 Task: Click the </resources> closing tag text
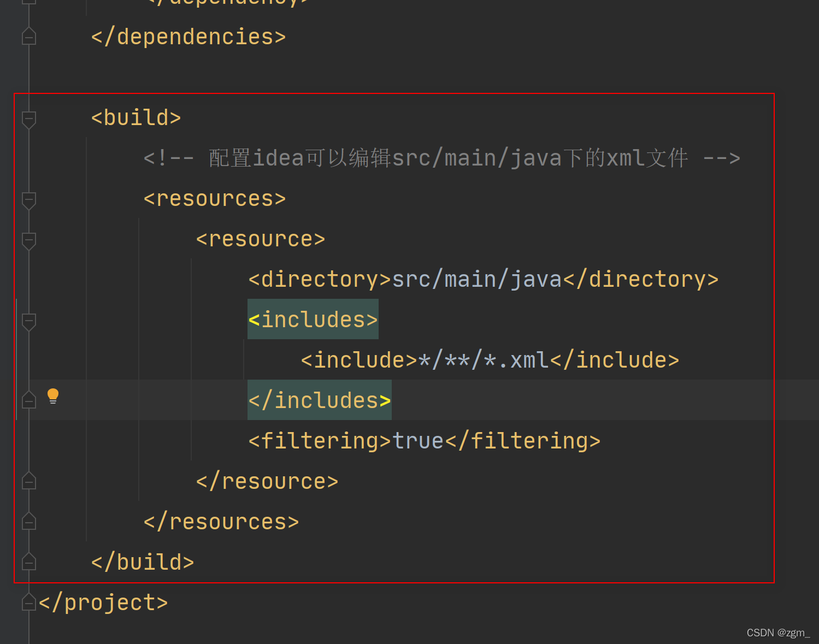[x=221, y=522]
